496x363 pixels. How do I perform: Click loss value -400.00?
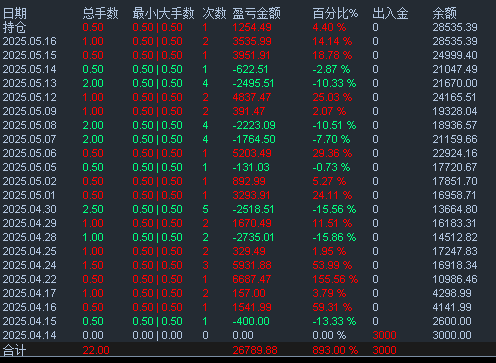click(x=251, y=321)
